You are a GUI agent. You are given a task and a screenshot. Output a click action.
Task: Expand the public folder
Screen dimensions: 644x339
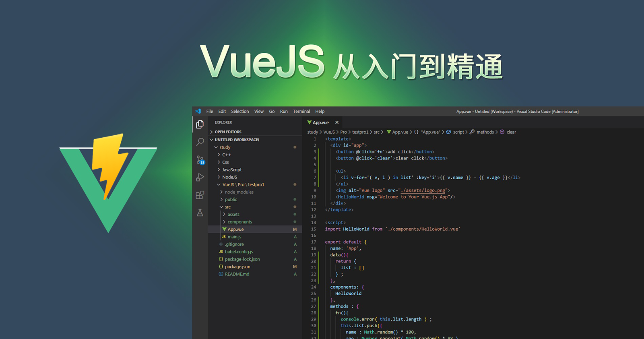point(255,199)
